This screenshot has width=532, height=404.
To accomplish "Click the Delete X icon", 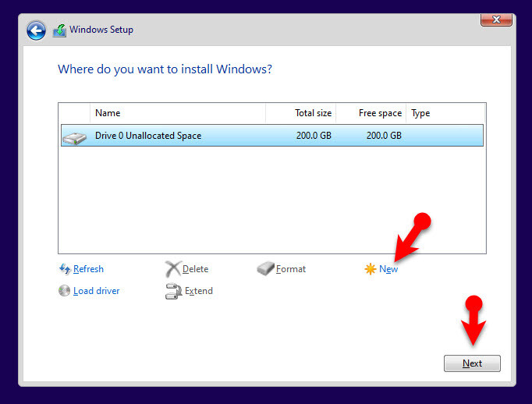I will pos(173,269).
